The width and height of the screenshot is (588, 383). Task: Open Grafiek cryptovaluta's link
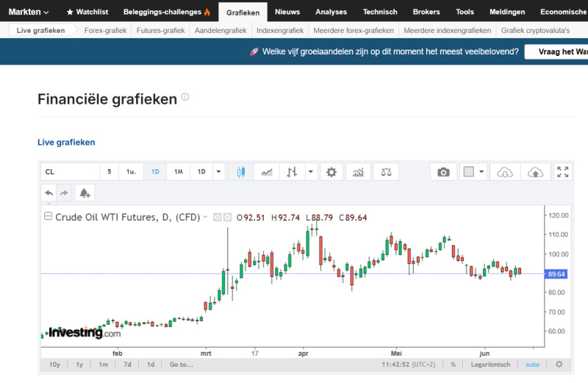pyautogui.click(x=535, y=30)
